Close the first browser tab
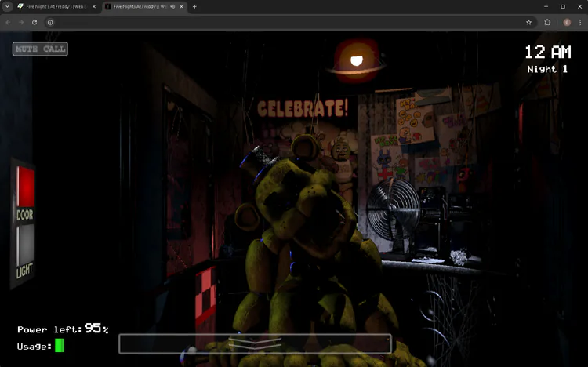This screenshot has height=367, width=588. (x=94, y=7)
